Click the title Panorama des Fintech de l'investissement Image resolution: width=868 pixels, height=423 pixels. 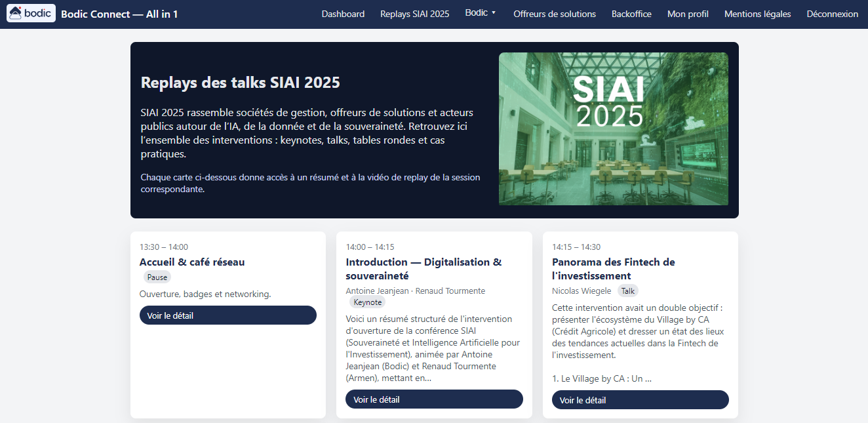614,268
